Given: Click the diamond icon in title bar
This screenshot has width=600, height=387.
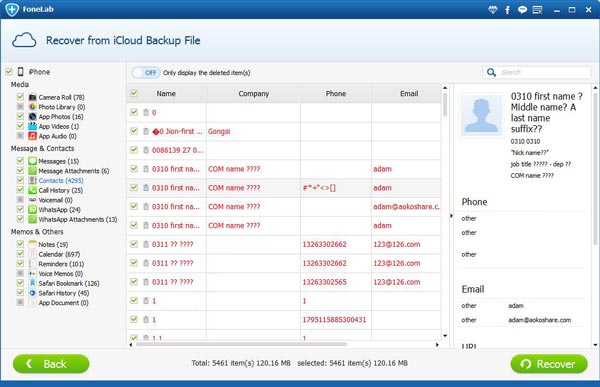Looking at the screenshot, I should [x=493, y=10].
